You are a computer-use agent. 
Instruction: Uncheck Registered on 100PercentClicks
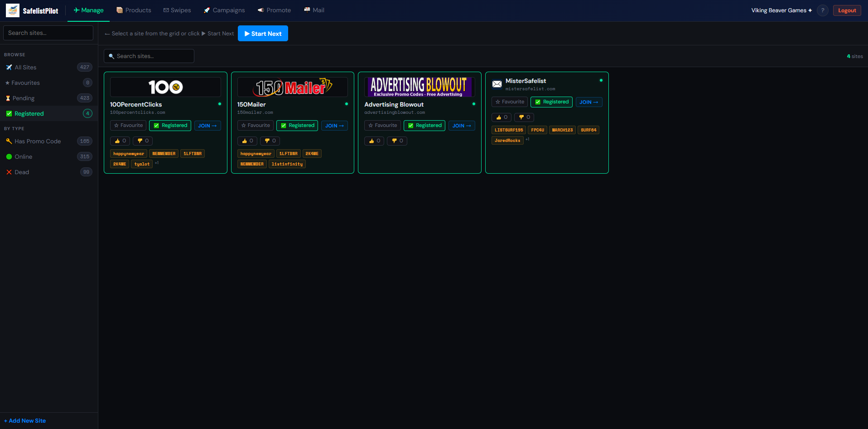point(170,125)
